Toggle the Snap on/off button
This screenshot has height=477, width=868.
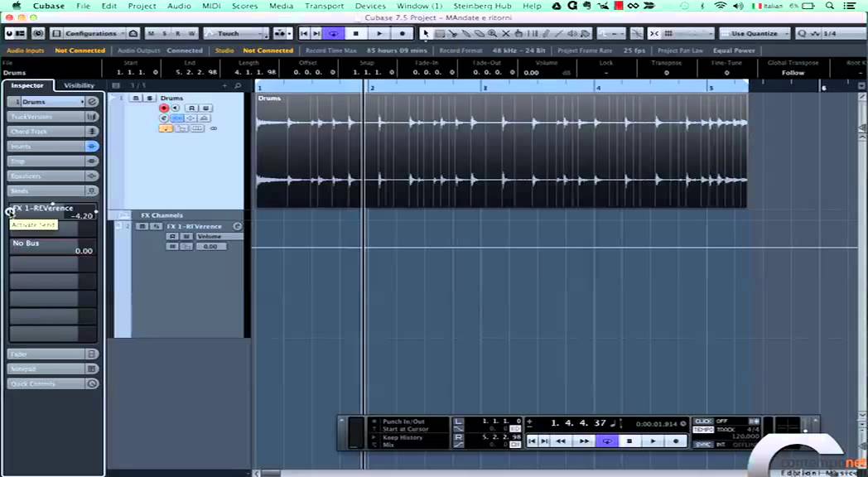pos(654,33)
